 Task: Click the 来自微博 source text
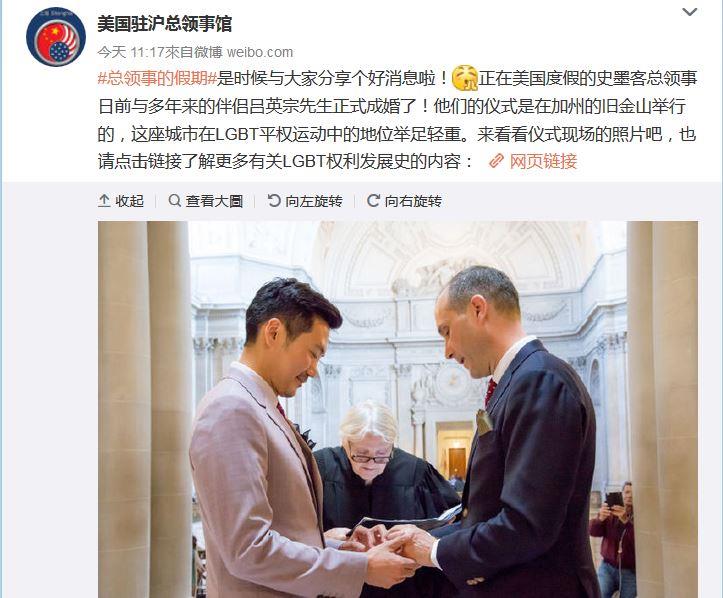(x=194, y=52)
